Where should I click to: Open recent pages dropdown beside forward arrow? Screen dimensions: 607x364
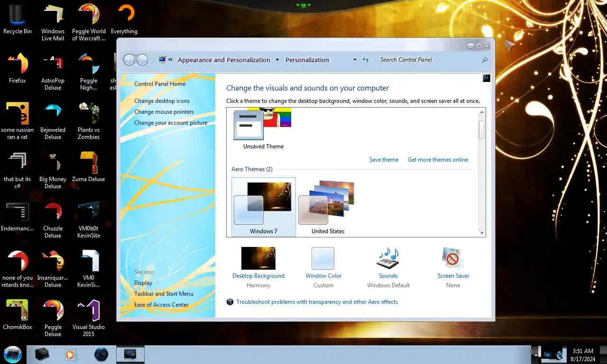click(x=152, y=60)
